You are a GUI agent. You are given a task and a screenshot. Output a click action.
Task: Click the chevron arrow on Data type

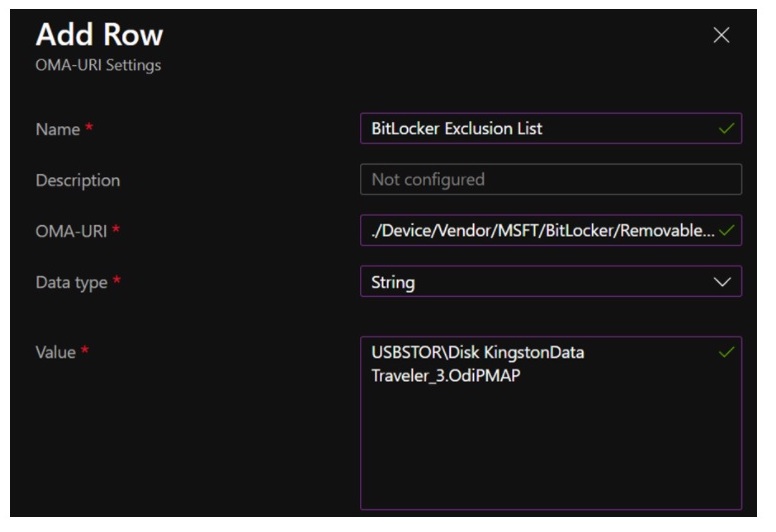(x=723, y=282)
